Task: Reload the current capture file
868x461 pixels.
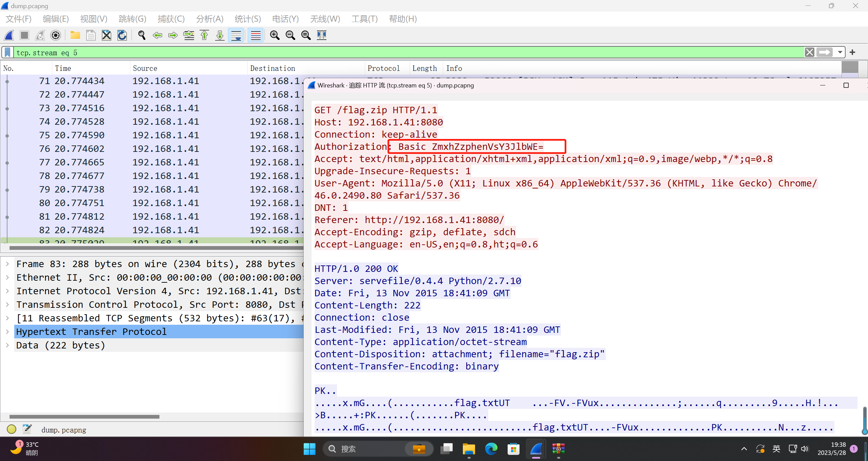Action: pyautogui.click(x=122, y=35)
